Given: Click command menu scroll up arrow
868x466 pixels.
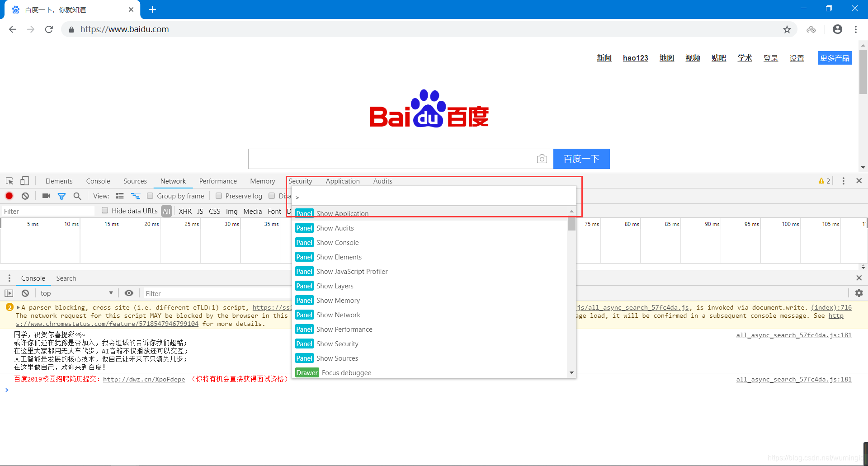Looking at the screenshot, I should tap(571, 211).
